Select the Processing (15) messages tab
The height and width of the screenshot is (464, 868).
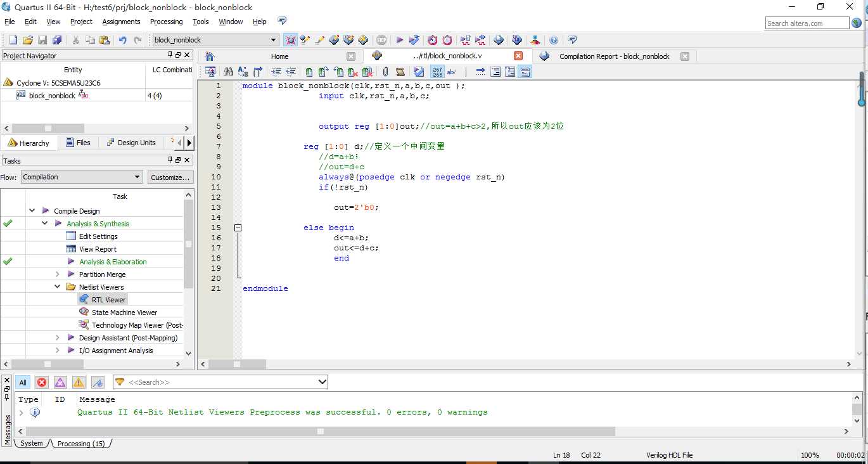pos(81,443)
